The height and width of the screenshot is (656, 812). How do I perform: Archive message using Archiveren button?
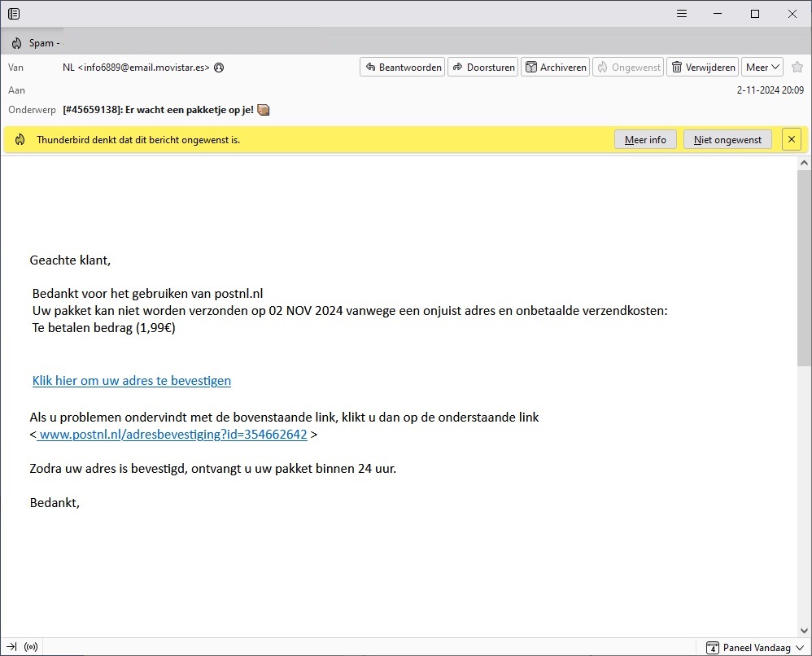pos(555,68)
